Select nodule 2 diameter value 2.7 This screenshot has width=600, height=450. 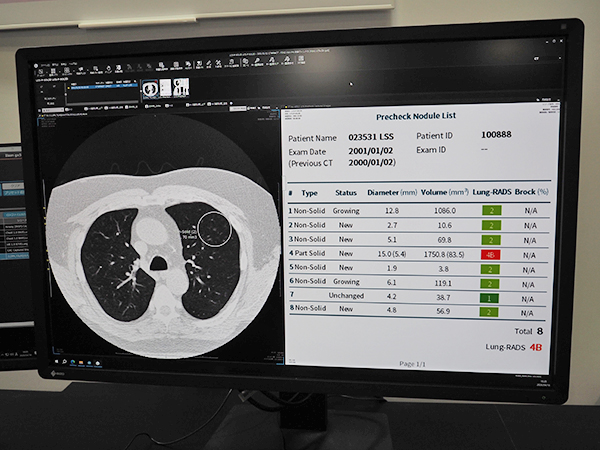392,225
